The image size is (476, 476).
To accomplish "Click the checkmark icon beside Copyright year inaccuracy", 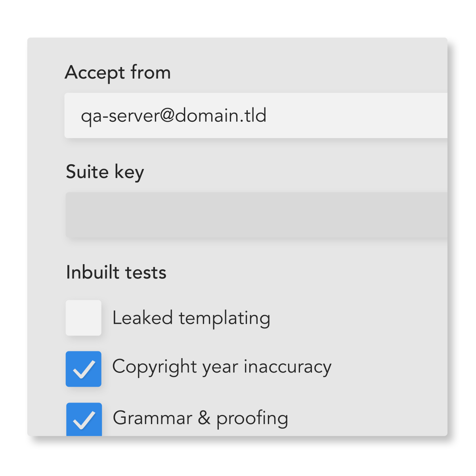I will pos(84,370).
